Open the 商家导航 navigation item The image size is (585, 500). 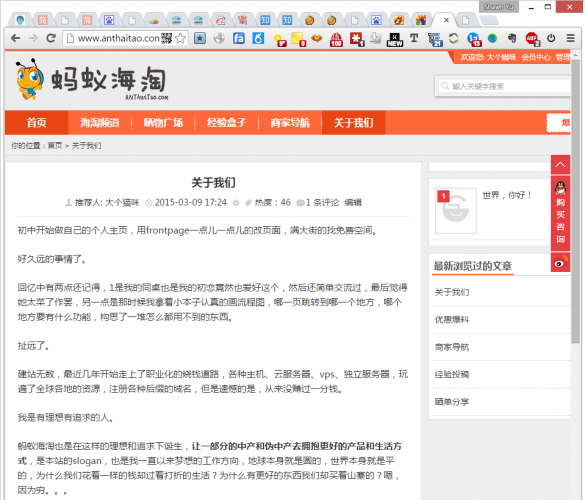click(x=290, y=122)
